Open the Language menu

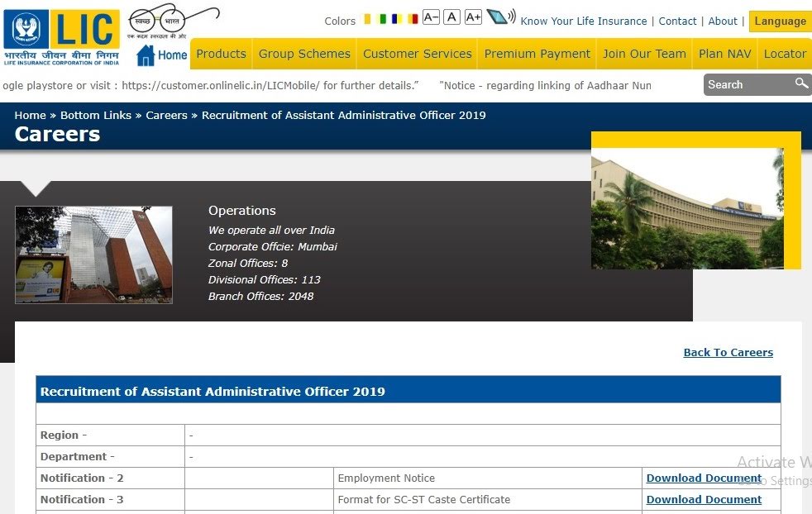(780, 21)
